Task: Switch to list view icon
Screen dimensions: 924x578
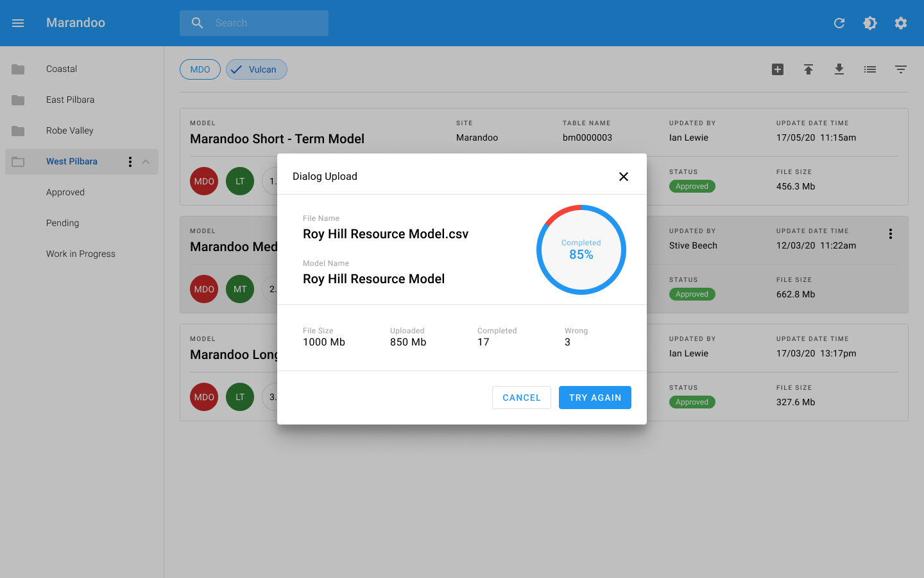Action: click(x=870, y=69)
